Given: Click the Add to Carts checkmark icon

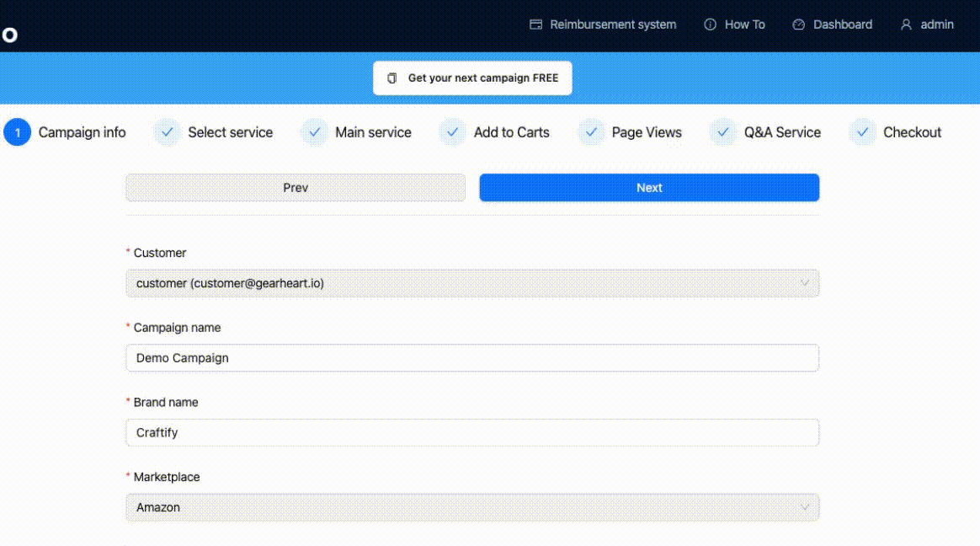Looking at the screenshot, I should click(x=452, y=132).
